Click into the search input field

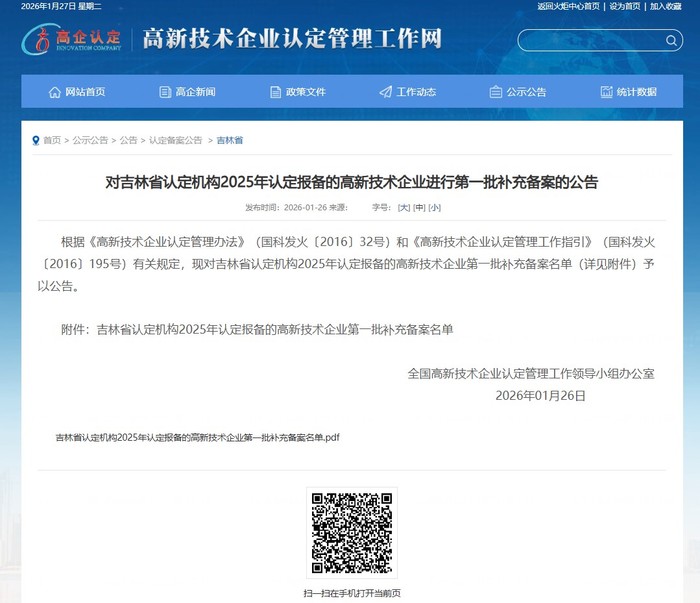point(590,41)
